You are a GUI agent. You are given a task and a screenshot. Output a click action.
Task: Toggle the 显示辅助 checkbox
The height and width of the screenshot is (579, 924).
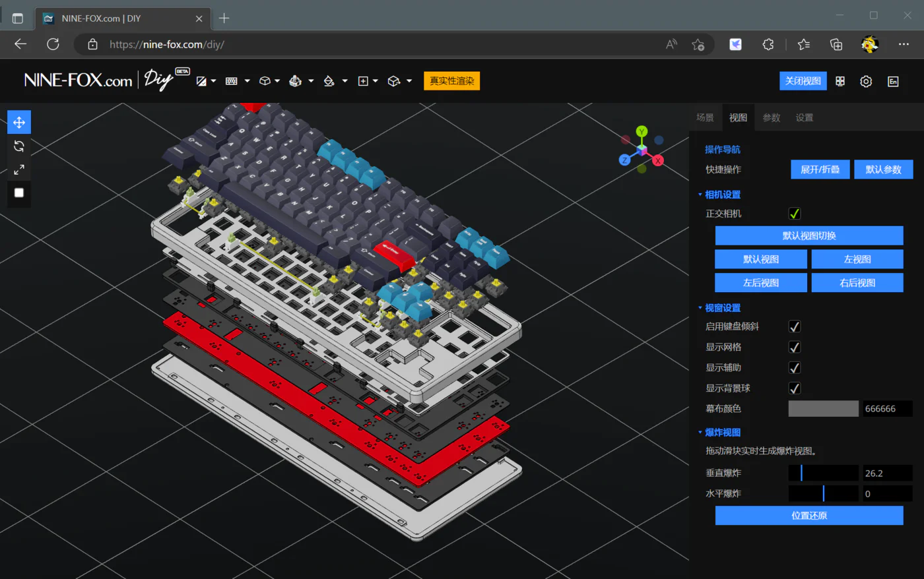(795, 368)
